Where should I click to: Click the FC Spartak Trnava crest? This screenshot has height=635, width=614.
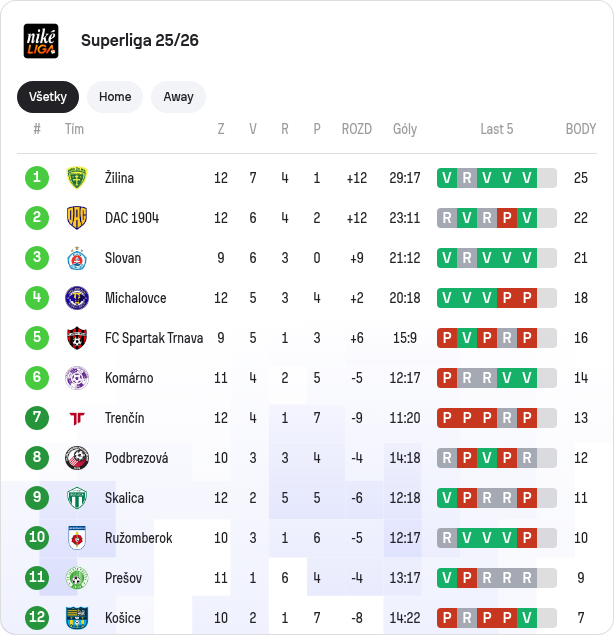77,338
